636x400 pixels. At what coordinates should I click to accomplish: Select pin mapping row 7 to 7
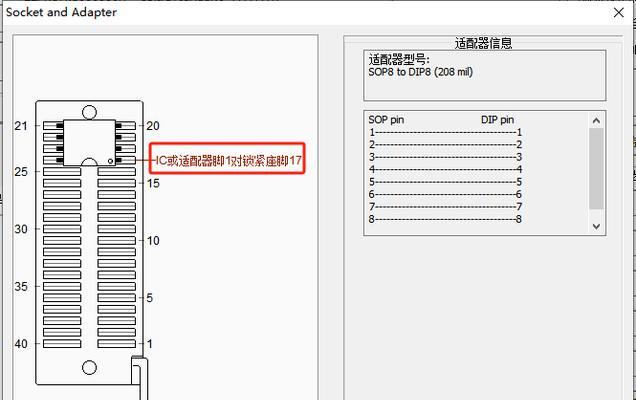[x=445, y=206]
